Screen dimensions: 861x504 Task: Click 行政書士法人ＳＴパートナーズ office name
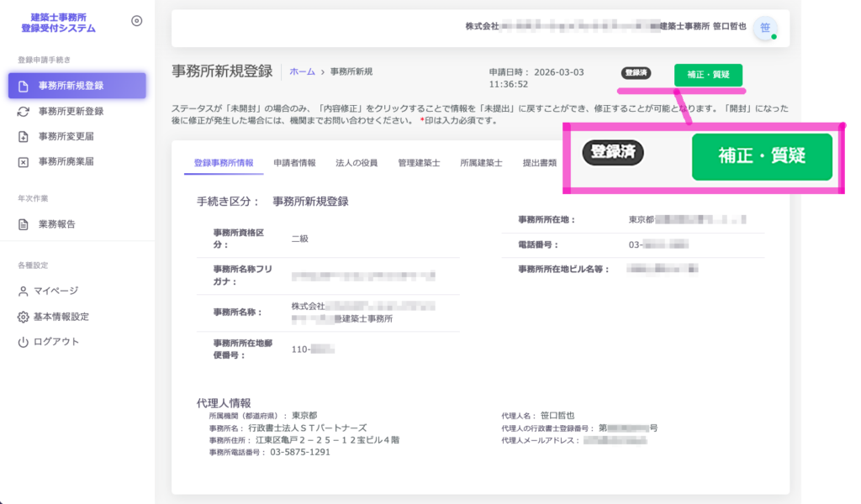308,428
